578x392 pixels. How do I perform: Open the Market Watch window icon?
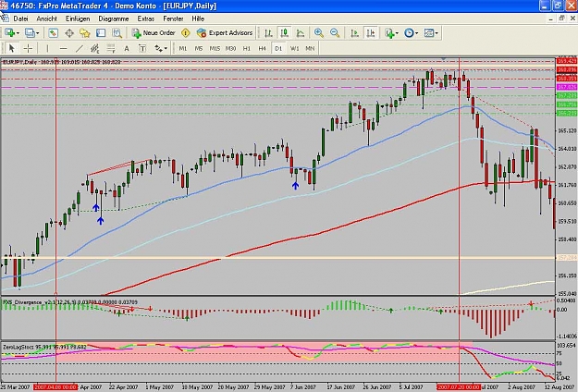(x=53, y=33)
